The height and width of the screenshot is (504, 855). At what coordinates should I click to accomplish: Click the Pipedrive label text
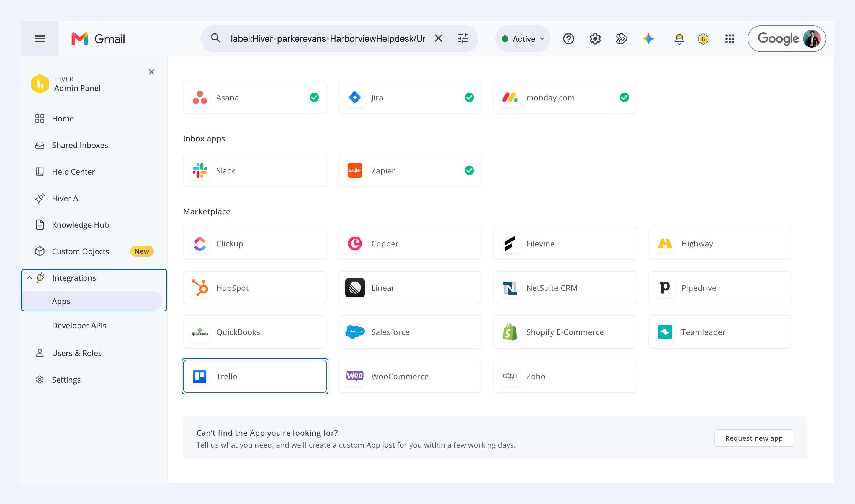[x=699, y=288]
